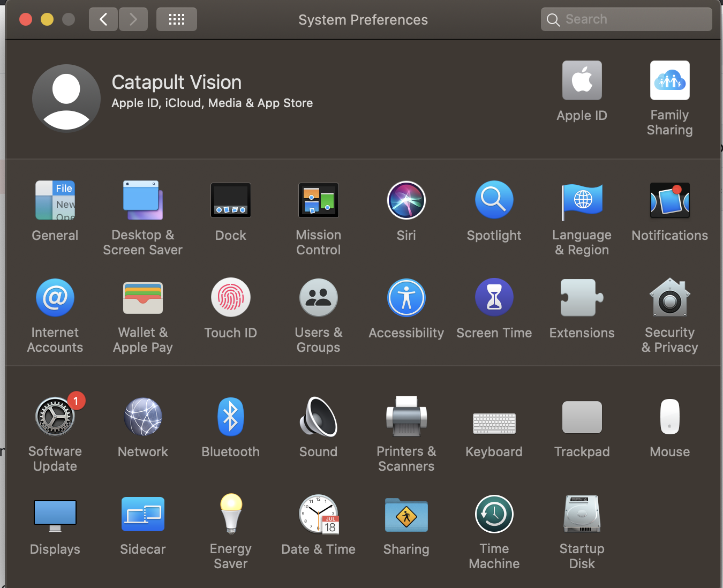Open Family Sharing settings
The height and width of the screenshot is (588, 723).
(669, 81)
